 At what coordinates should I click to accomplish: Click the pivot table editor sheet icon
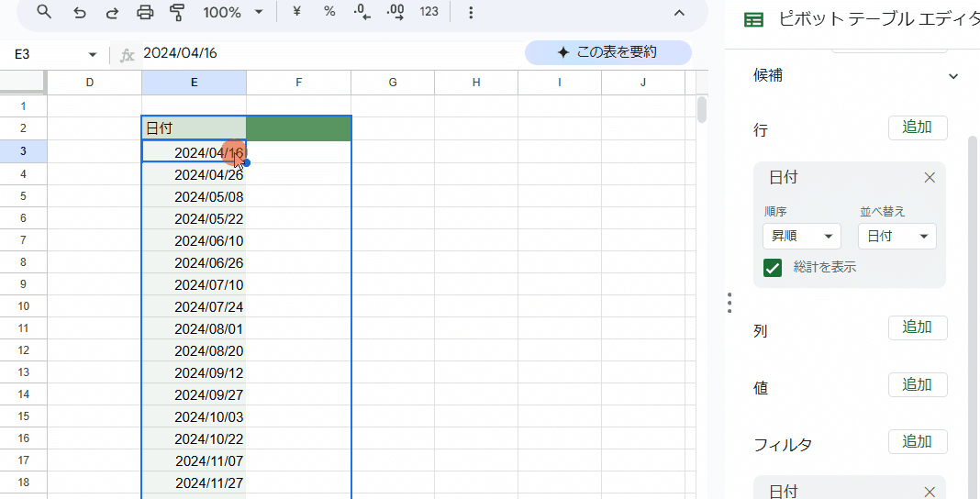click(x=753, y=20)
